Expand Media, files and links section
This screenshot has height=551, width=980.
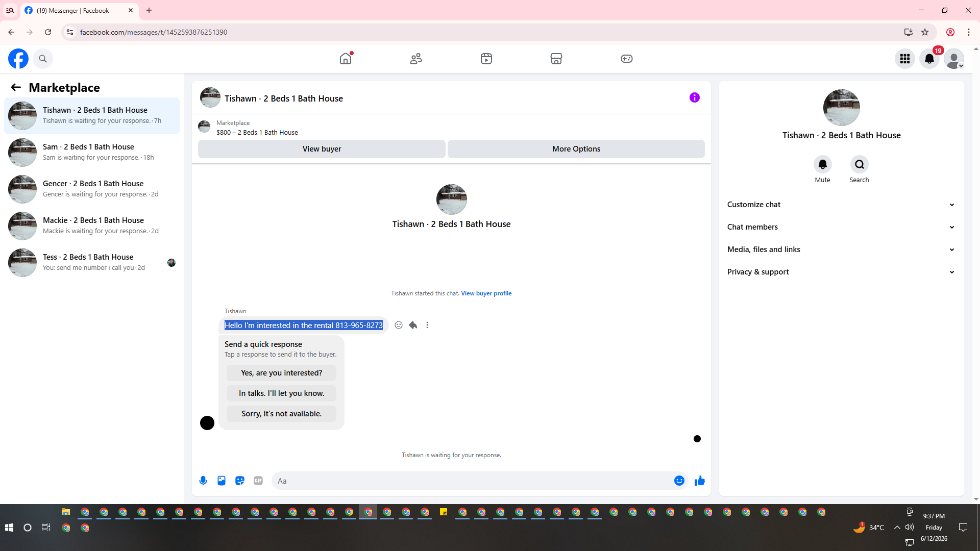[x=842, y=249]
